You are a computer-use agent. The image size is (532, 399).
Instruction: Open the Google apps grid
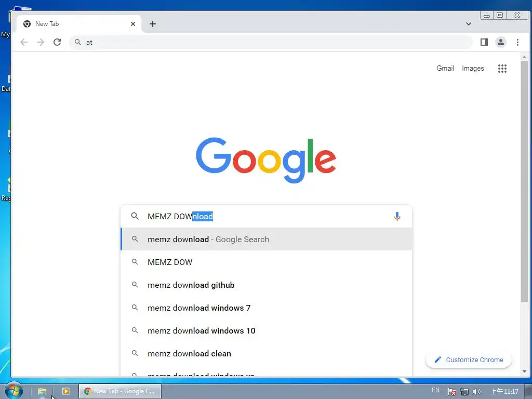(502, 69)
